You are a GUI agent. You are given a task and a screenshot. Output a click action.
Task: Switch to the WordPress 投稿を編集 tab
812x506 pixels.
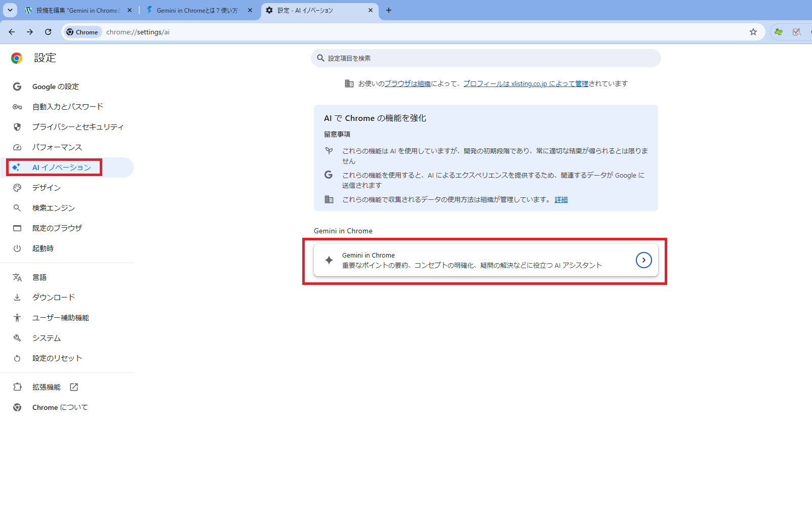click(78, 10)
